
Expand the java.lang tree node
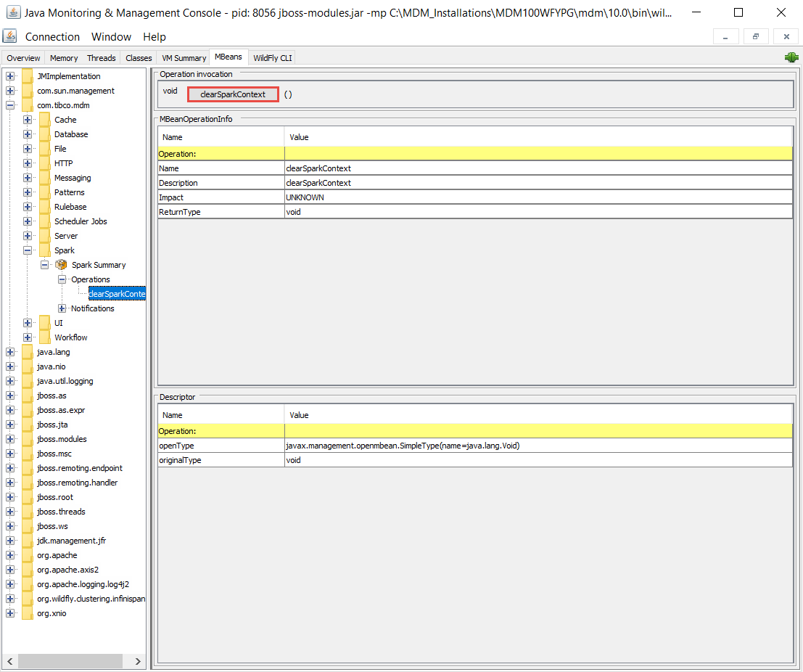point(10,352)
